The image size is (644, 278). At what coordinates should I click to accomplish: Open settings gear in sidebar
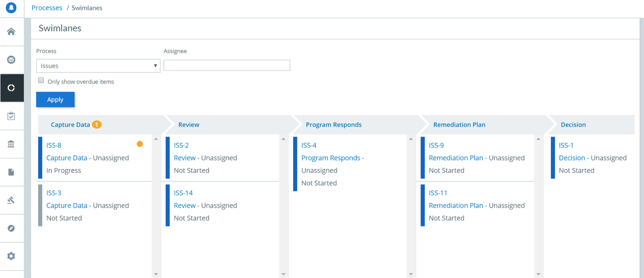coord(11,256)
